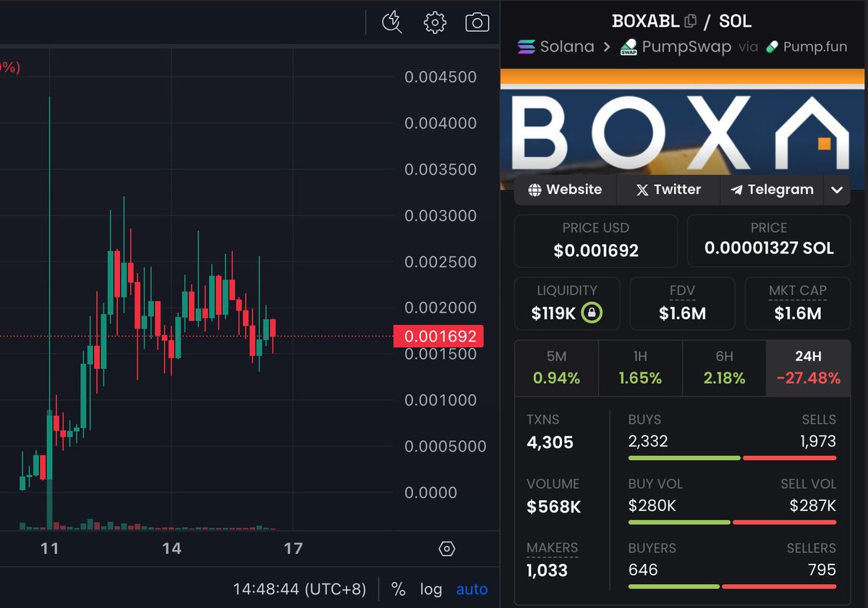Take a chart snapshot with camera icon
Image resolution: width=868 pixels, height=608 pixels.
pyautogui.click(x=477, y=22)
